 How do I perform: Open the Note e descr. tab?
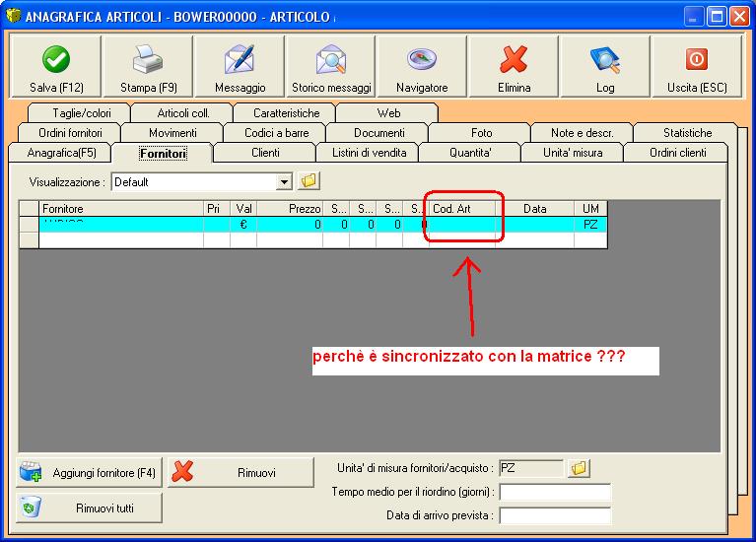point(582,133)
